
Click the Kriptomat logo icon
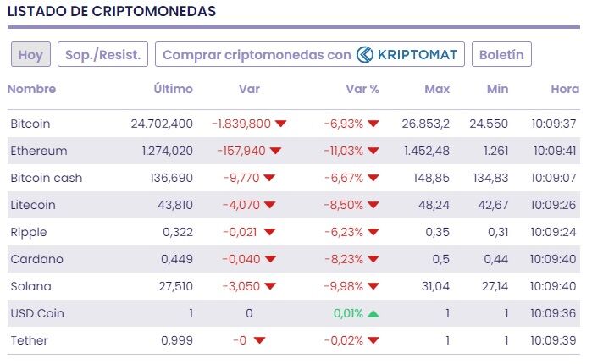[365, 55]
